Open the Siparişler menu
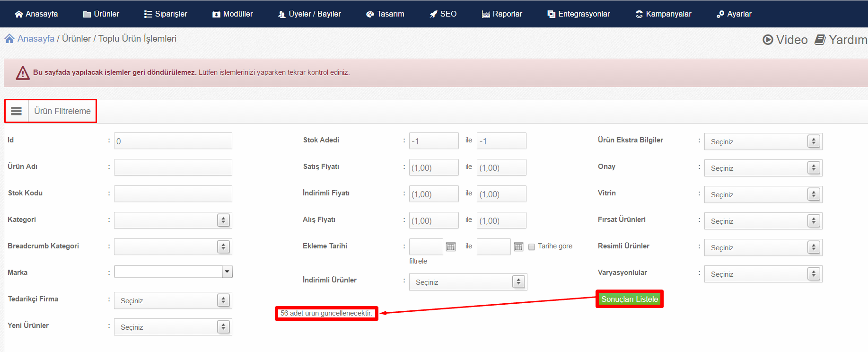Viewport: 868px width, 352px height. pos(166,14)
